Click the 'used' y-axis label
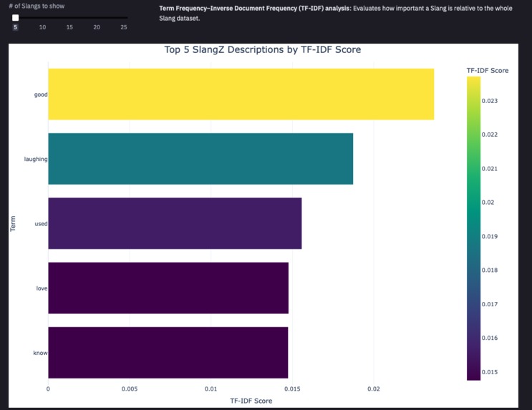The height and width of the screenshot is (410, 532). point(41,224)
